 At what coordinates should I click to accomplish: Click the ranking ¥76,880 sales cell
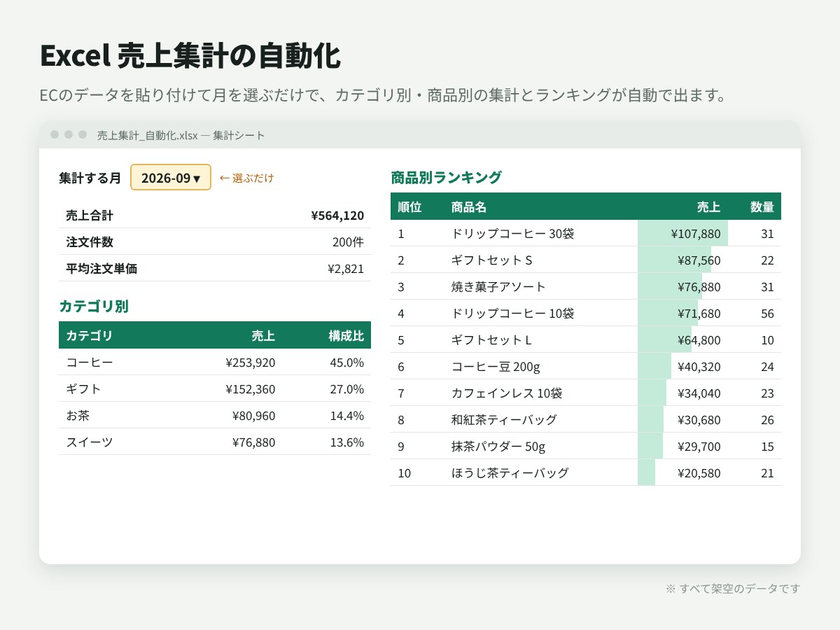coord(683,286)
